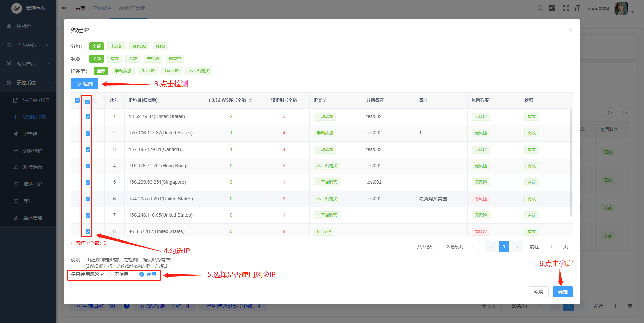This screenshot has height=323, width=644.
Task: Toggle checkbox for 154.205.51.201 row
Action: (88, 199)
